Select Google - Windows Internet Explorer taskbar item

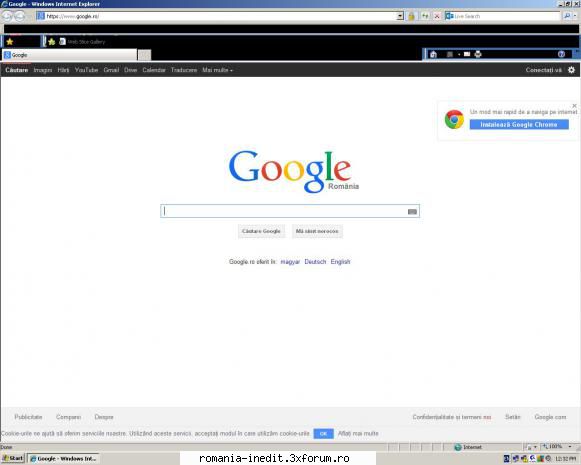(64, 459)
